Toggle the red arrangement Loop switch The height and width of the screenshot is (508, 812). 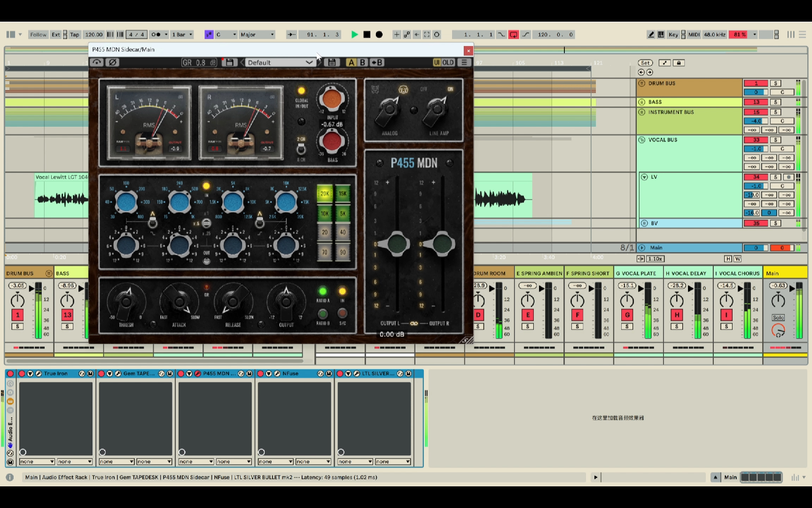pos(514,34)
